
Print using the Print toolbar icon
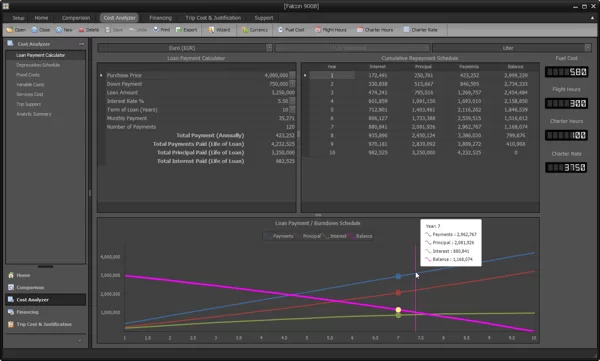click(x=156, y=29)
